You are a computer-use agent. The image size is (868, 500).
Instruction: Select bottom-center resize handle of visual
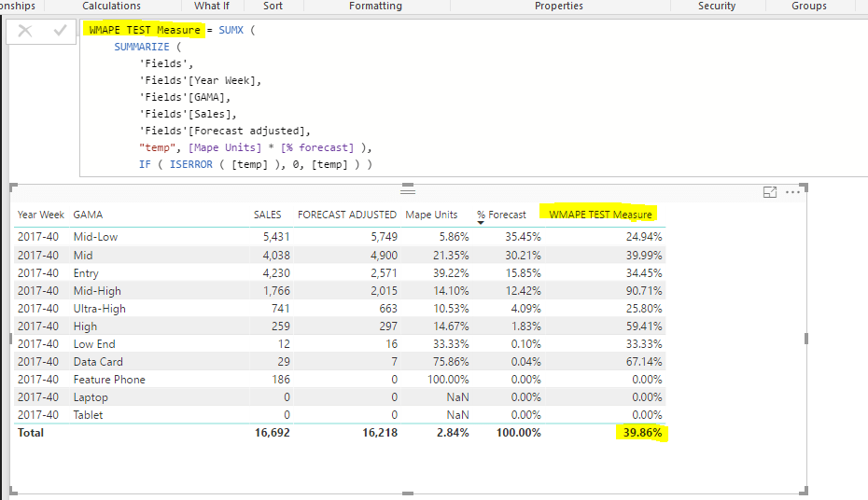click(408, 493)
